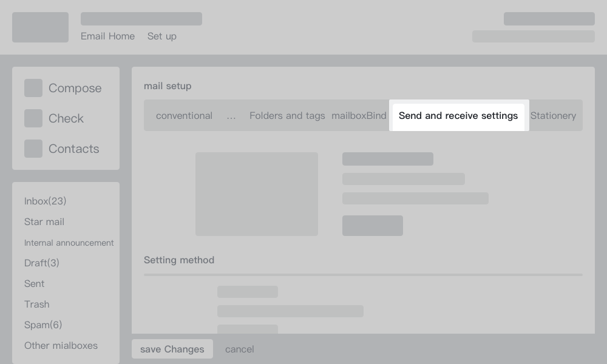Open the Stationery tab
The image size is (607, 364).
pyautogui.click(x=553, y=116)
